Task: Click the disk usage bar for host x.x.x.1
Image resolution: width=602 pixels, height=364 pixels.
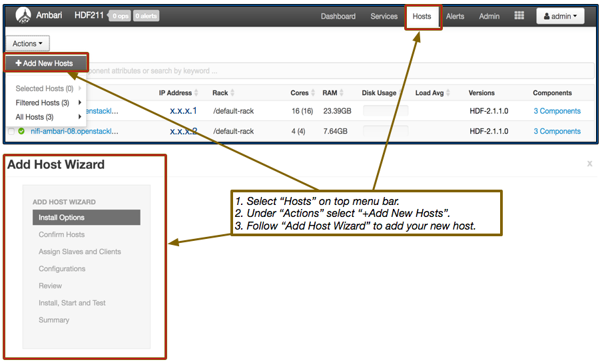Action: (x=386, y=111)
